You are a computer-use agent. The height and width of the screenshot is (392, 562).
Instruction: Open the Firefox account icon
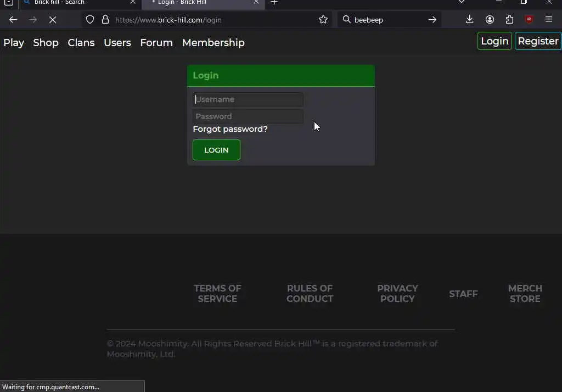[490, 19]
